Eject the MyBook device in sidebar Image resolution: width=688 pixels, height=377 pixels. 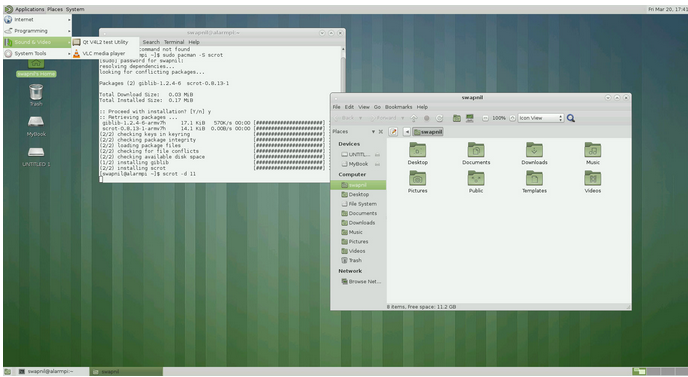377,164
